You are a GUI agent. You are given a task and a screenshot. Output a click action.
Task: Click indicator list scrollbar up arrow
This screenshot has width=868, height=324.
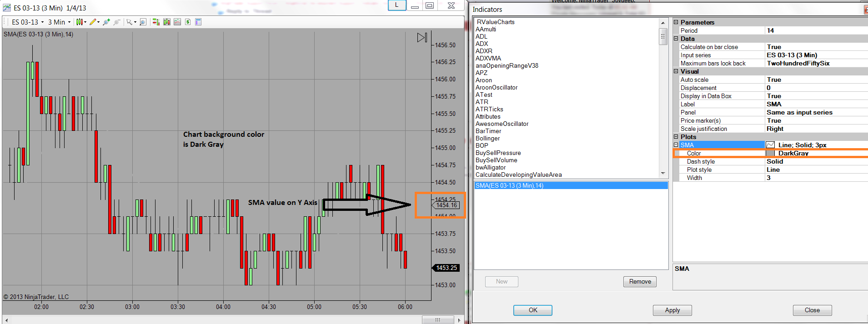[x=663, y=23]
